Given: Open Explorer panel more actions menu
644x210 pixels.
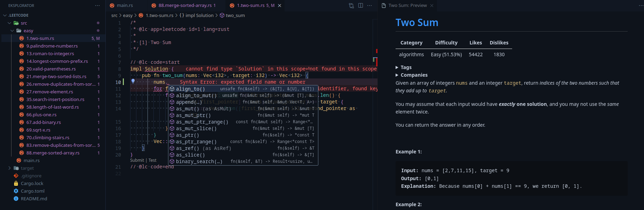Looking at the screenshot, I should click(x=97, y=6).
